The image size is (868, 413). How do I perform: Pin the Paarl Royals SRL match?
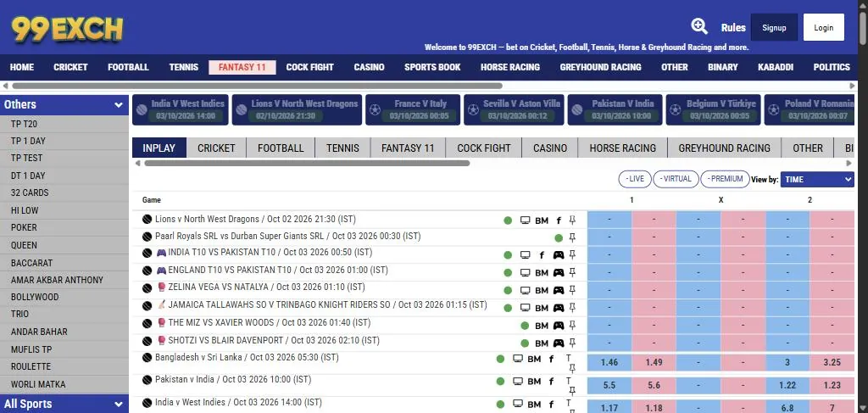coord(572,238)
